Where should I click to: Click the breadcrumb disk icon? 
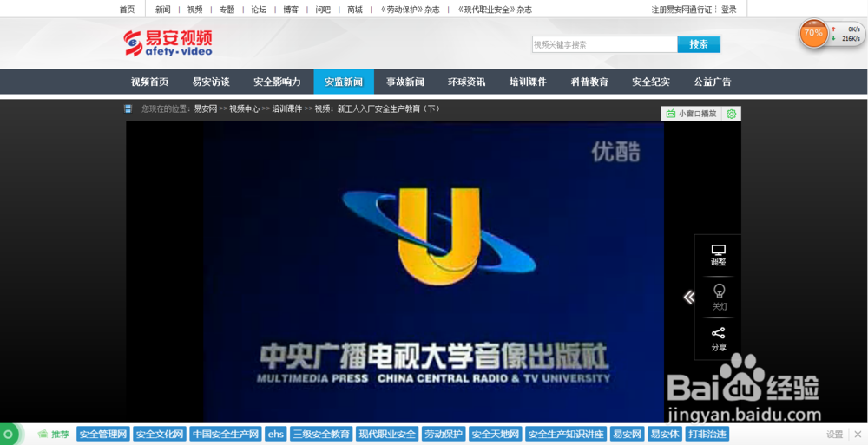pos(128,109)
